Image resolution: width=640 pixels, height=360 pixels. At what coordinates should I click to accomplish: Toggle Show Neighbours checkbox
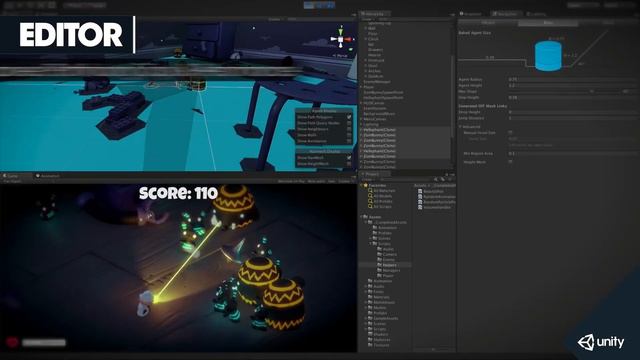[x=349, y=129]
